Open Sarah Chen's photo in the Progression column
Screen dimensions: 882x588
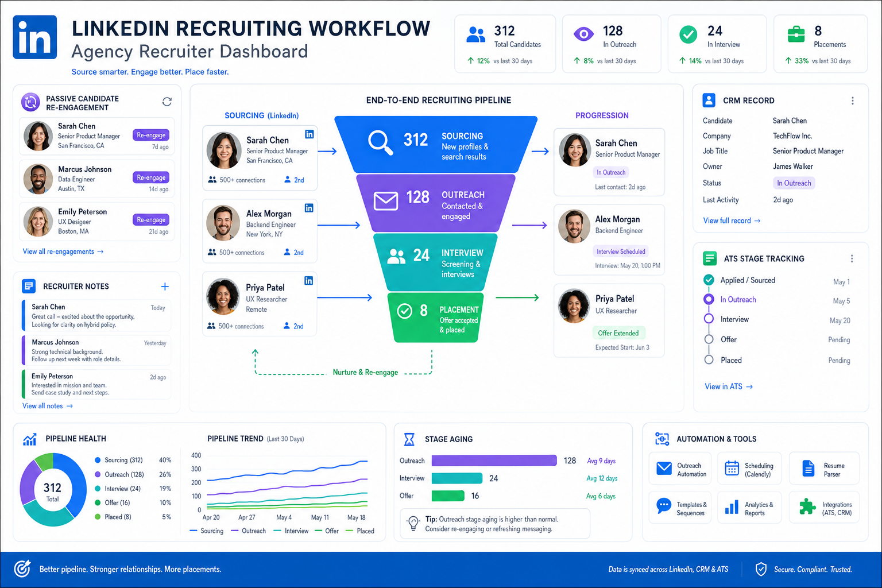click(x=575, y=150)
